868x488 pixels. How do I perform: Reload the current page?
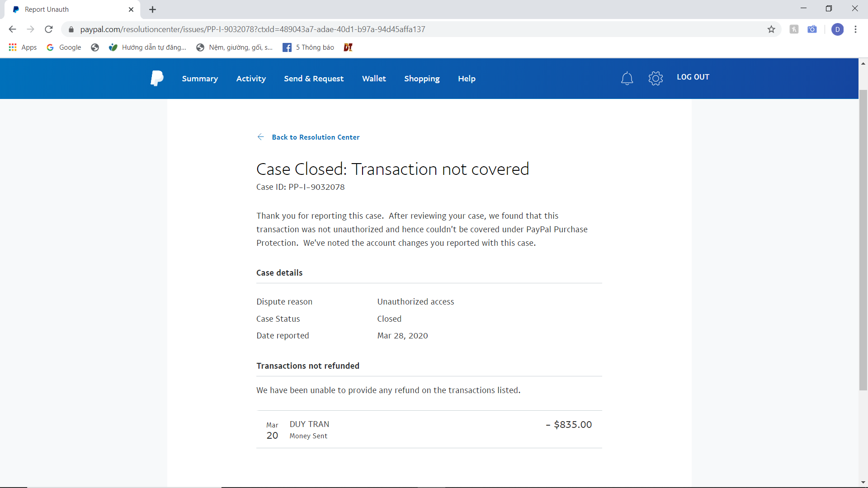tap(49, 29)
